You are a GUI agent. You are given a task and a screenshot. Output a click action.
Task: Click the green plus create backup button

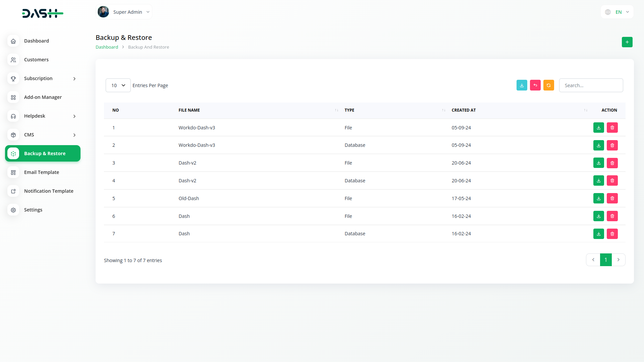[x=627, y=42]
